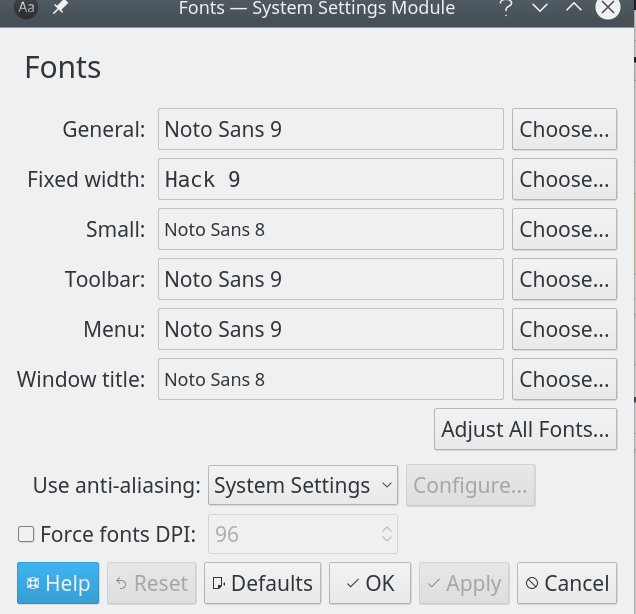
Task: Click the Menu font preview field
Action: [331, 329]
